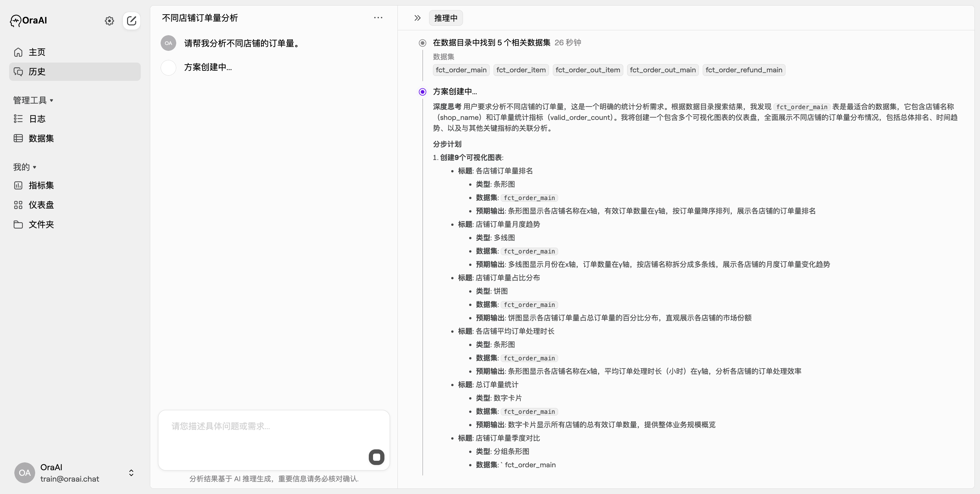Stop generation with the square stop button
The height and width of the screenshot is (494, 980).
(x=376, y=457)
